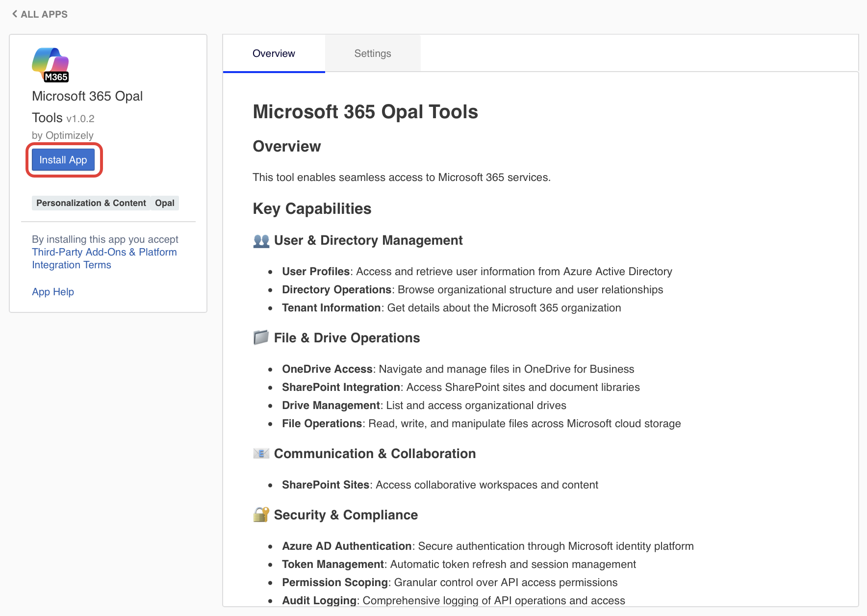Select the Overview tab
The width and height of the screenshot is (867, 616).
point(274,53)
